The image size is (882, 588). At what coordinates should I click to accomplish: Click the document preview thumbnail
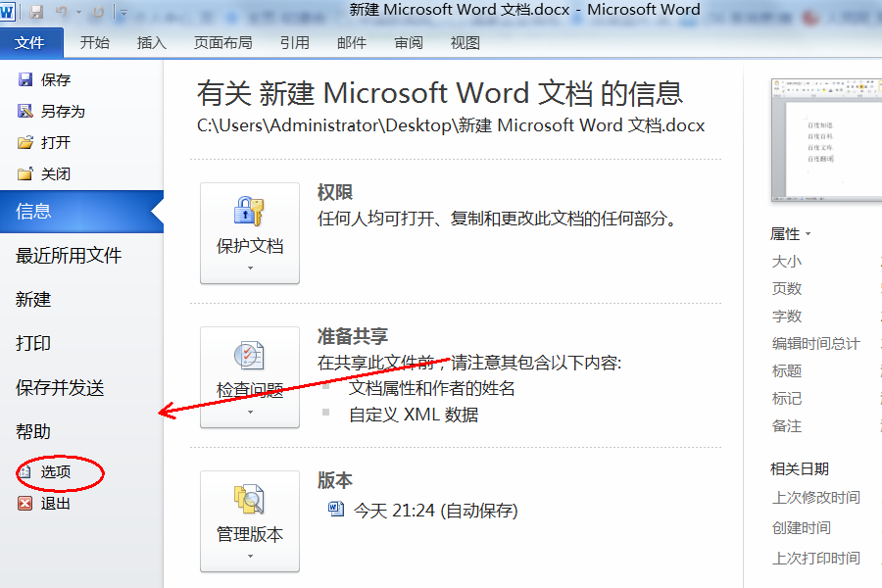(826, 141)
